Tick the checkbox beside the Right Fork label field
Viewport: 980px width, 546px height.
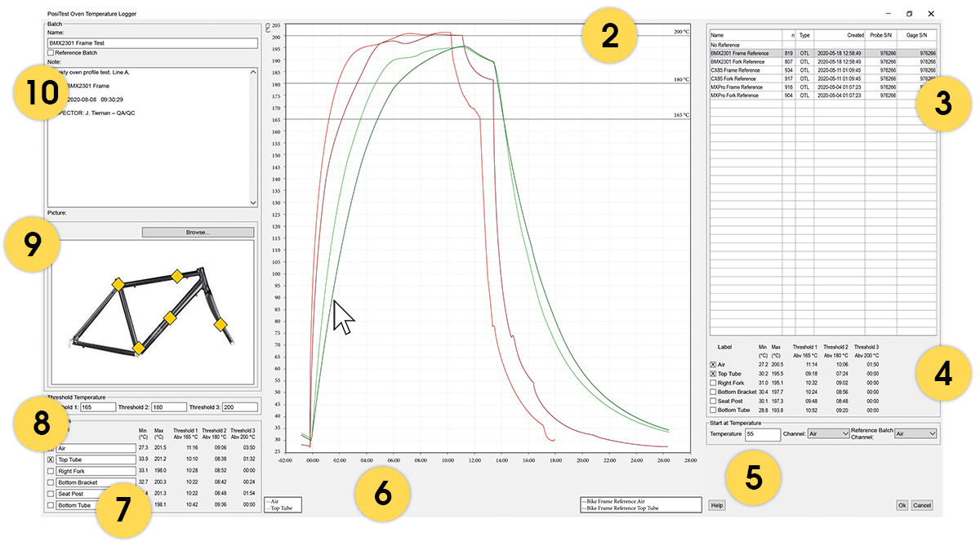click(x=51, y=471)
